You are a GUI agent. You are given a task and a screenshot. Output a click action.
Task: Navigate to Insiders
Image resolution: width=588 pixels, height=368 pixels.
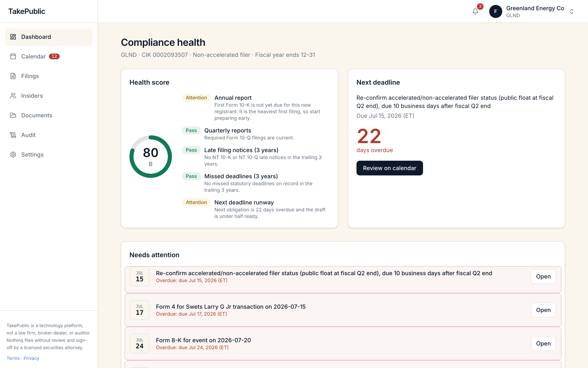(49, 96)
